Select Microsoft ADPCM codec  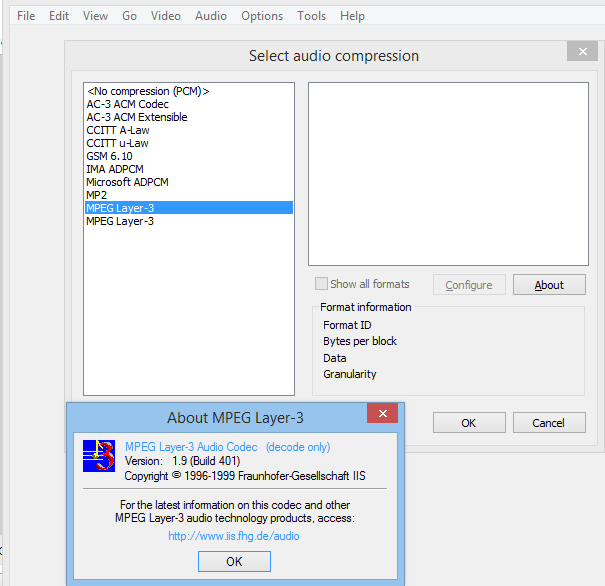(x=189, y=182)
